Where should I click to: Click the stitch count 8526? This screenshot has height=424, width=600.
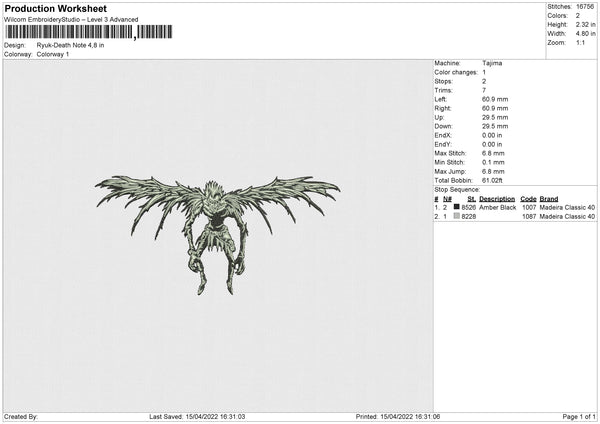click(469, 208)
